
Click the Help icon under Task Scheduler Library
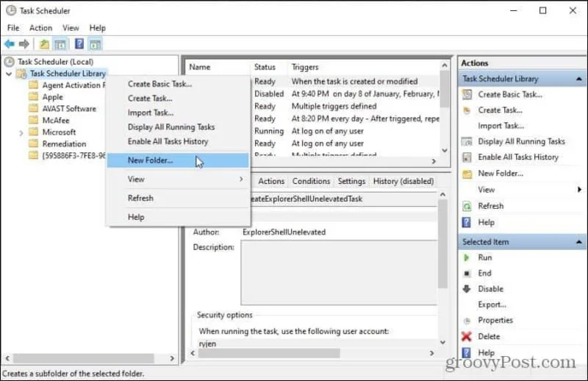click(x=466, y=223)
